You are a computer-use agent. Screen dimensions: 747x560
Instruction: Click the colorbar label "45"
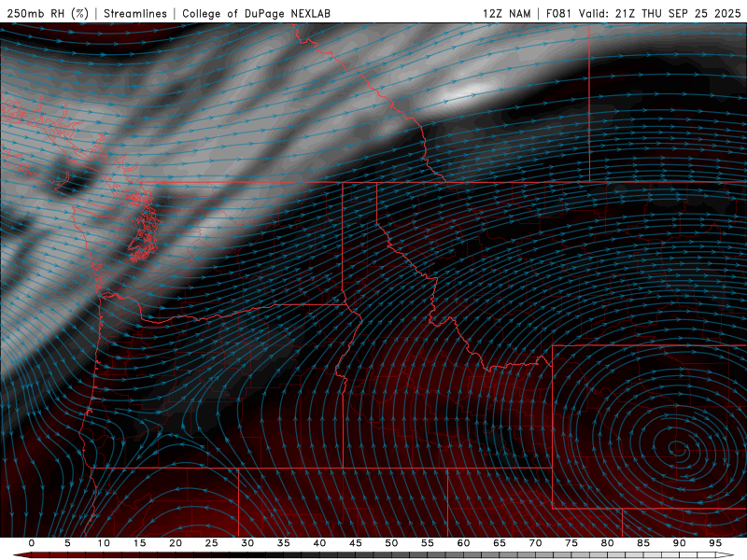click(356, 543)
